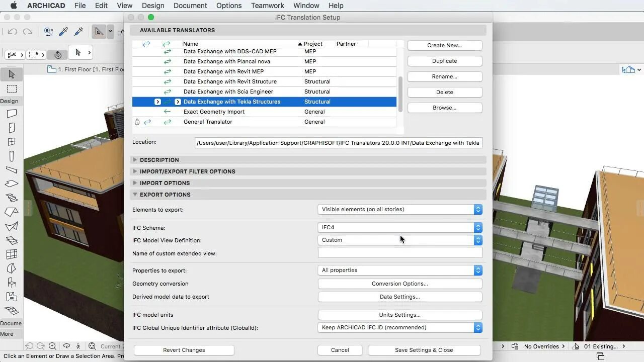The height and width of the screenshot is (362, 644).
Task: Open Data Settings... for derived model data
Action: (x=400, y=297)
